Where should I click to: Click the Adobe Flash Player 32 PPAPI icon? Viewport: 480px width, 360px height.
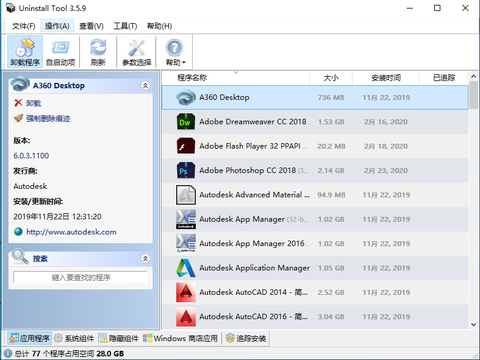point(186,146)
